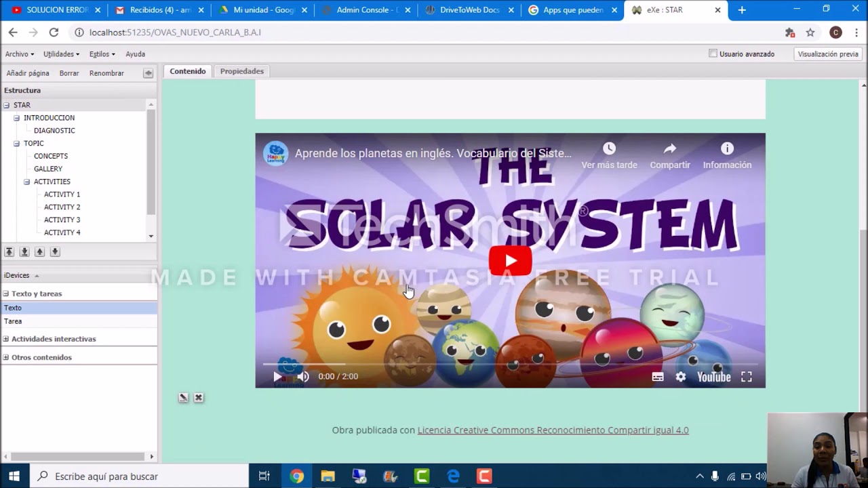Open File Explorer from taskbar
Image resolution: width=868 pixels, height=488 pixels.
[x=328, y=476]
